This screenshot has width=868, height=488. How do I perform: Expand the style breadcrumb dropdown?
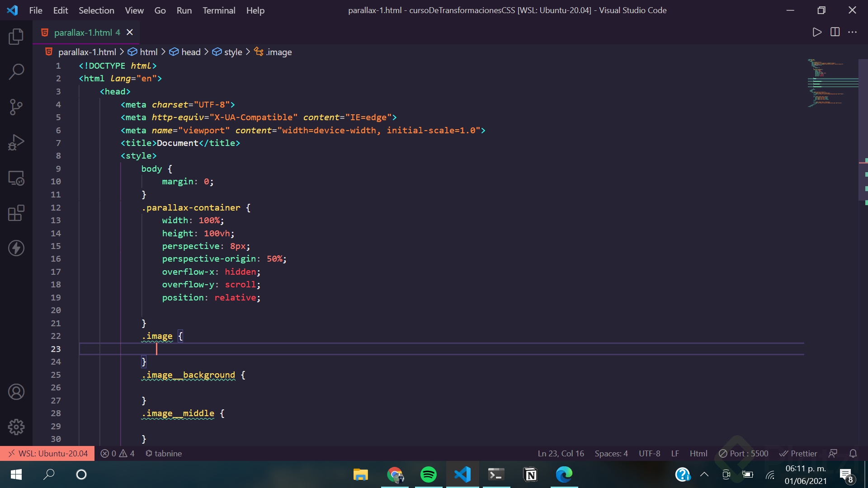(x=233, y=52)
